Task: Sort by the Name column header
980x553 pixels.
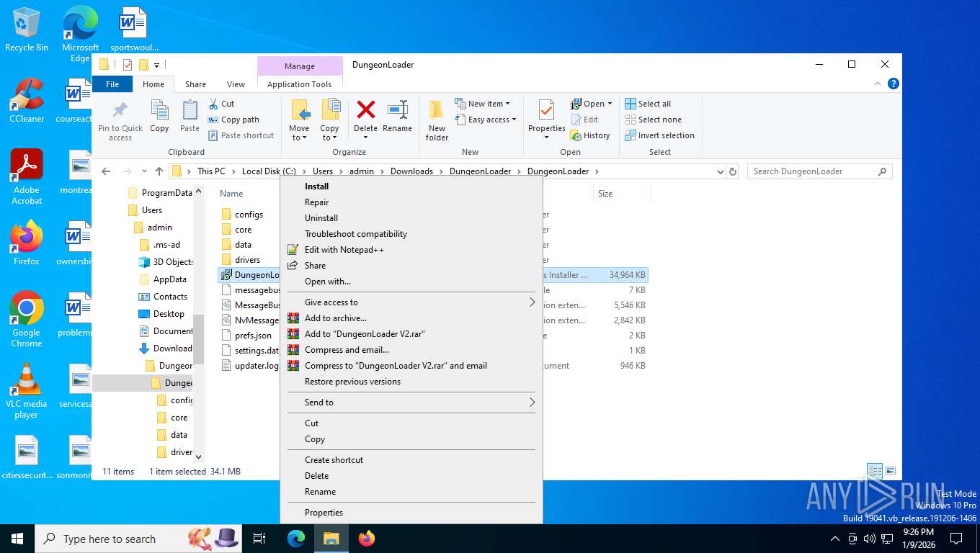Action: (x=231, y=194)
